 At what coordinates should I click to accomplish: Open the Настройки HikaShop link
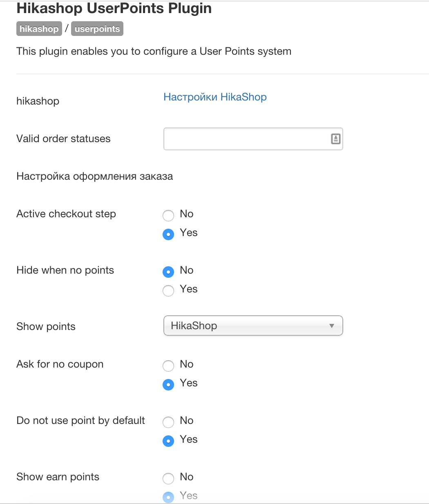pyautogui.click(x=215, y=97)
